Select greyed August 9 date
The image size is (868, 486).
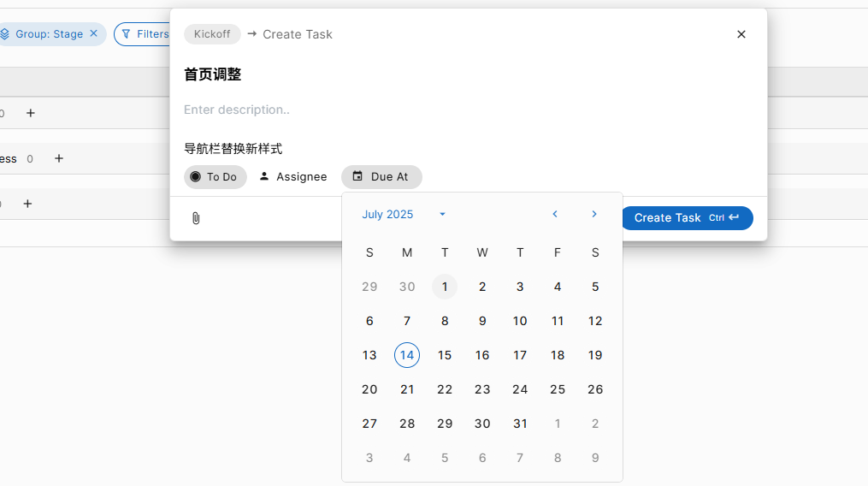(595, 458)
